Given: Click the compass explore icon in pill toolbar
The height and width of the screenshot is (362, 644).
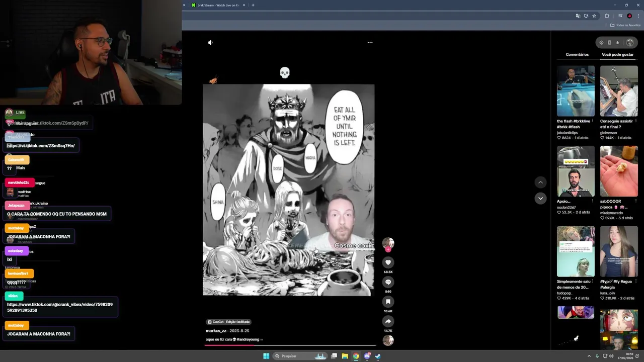Looking at the screenshot, I should click(601, 43).
